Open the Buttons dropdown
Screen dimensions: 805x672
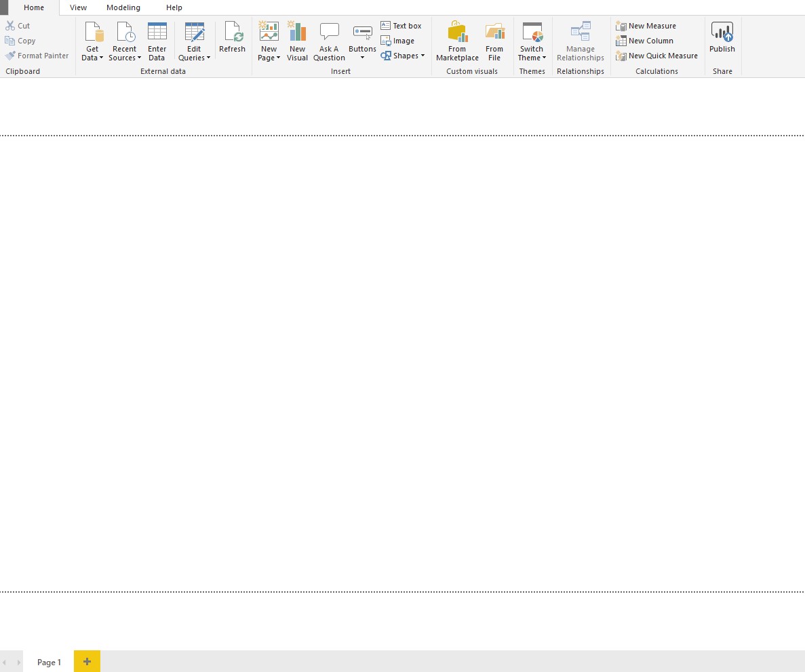362,41
